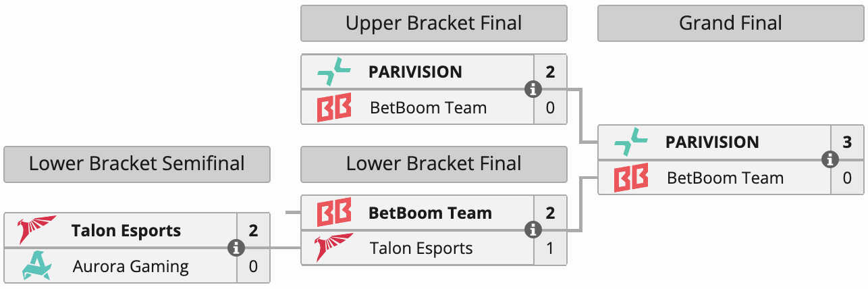Open Aurora Gaming team name link
Image resolution: width=868 pixels, height=289 pixels.
point(131,267)
